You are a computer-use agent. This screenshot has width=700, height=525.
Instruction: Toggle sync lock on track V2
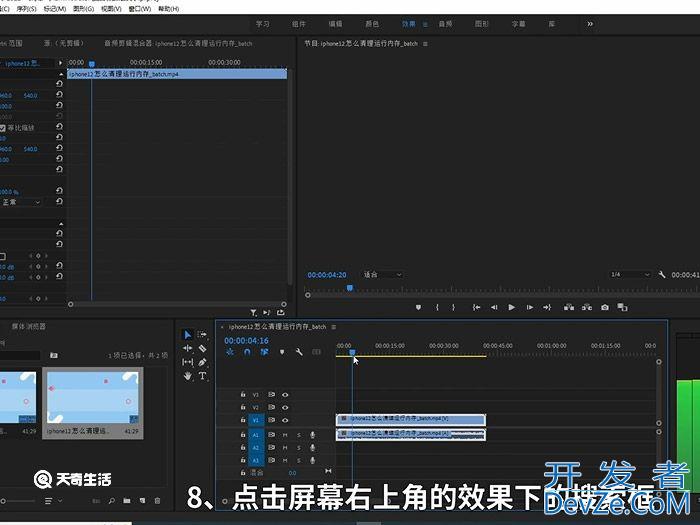pos(271,407)
